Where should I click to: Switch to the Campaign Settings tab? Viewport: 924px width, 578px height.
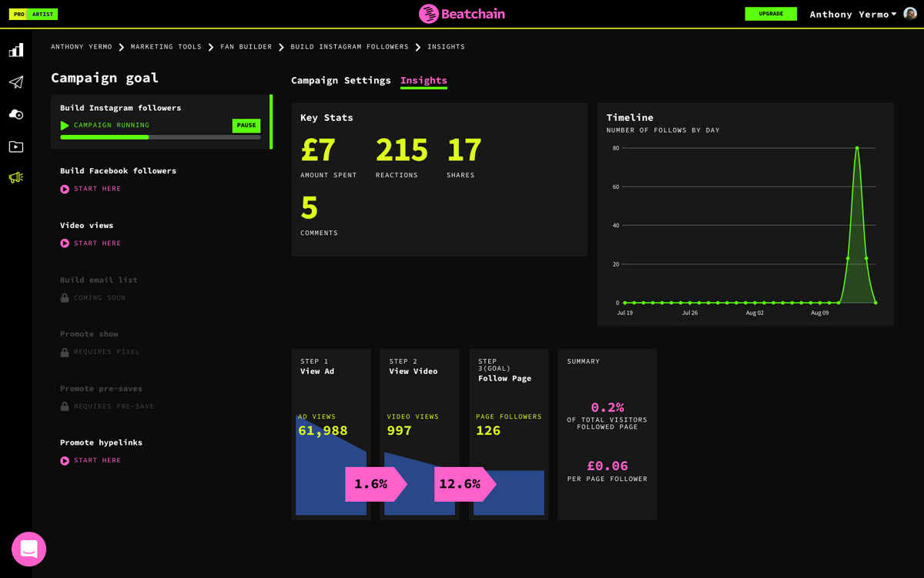[x=341, y=80]
